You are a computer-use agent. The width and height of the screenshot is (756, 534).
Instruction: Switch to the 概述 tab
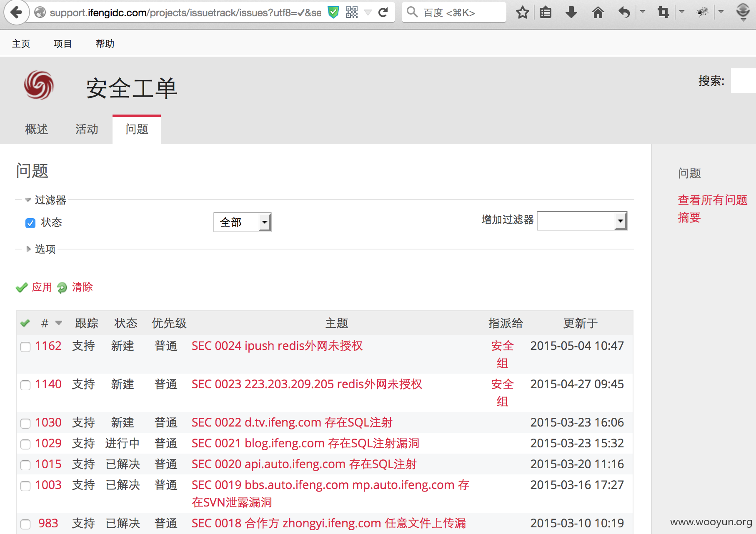[37, 129]
